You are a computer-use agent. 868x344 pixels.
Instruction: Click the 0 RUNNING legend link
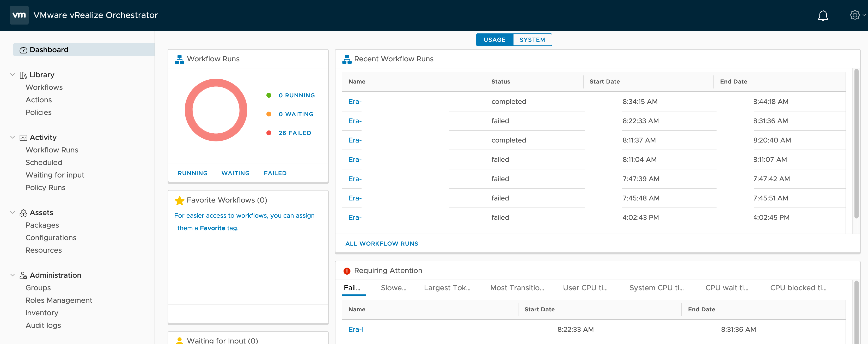[297, 96]
